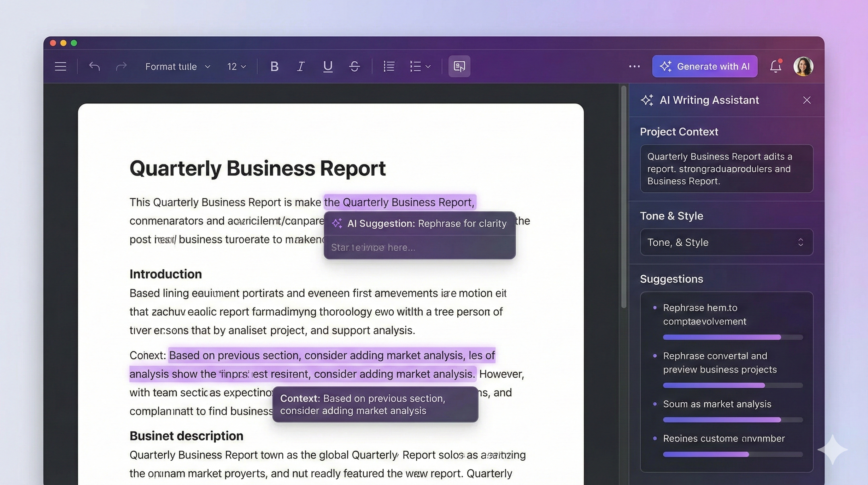868x485 pixels.
Task: Toggle the highlighted AI comment panel button
Action: point(459,66)
